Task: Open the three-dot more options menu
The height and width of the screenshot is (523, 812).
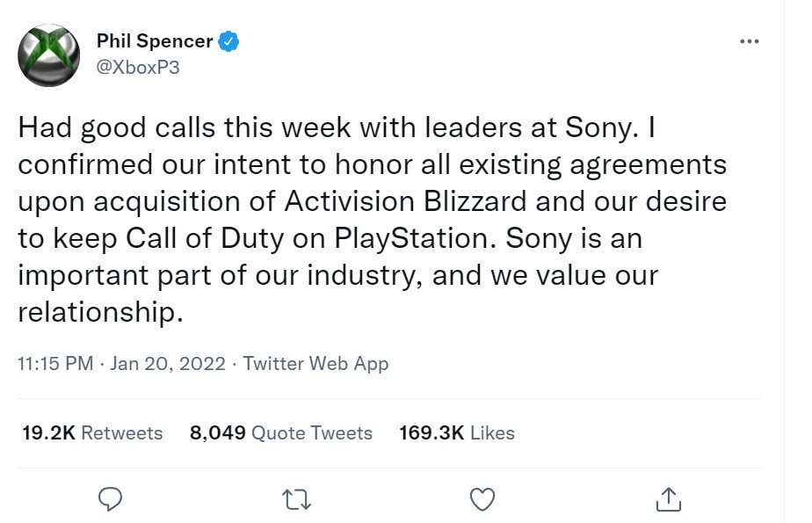Action: [750, 41]
